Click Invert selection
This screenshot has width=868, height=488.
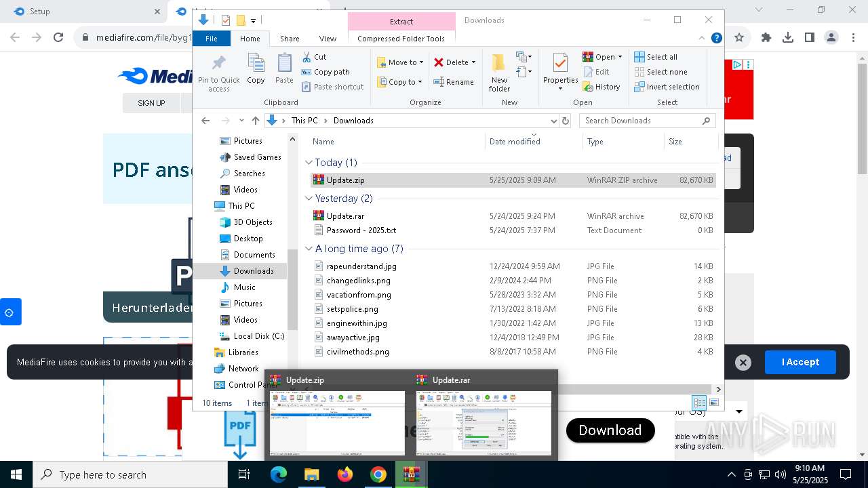point(667,87)
